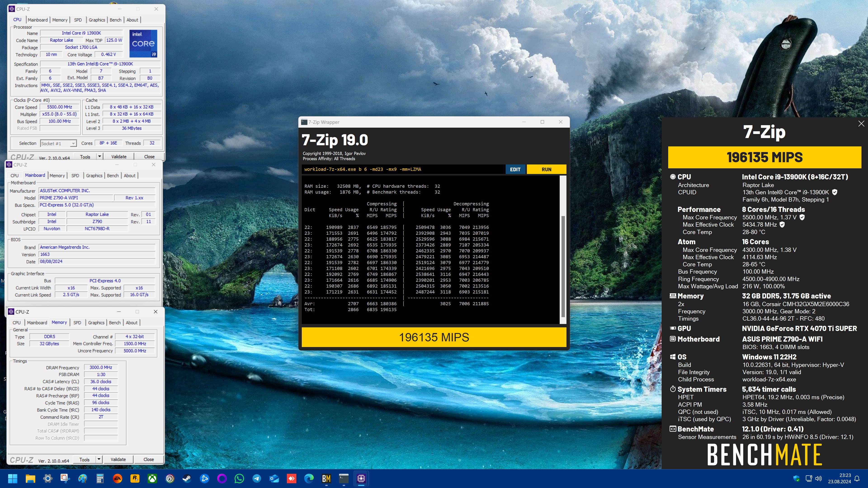Select SPD tab in top CPU-Z window
This screenshot has height=488, width=868.
coord(78,20)
